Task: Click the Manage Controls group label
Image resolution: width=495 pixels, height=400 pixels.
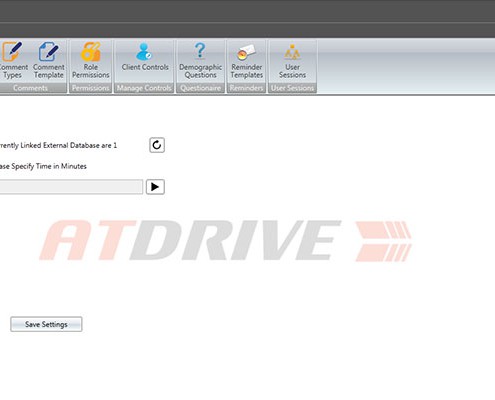Action: click(144, 88)
